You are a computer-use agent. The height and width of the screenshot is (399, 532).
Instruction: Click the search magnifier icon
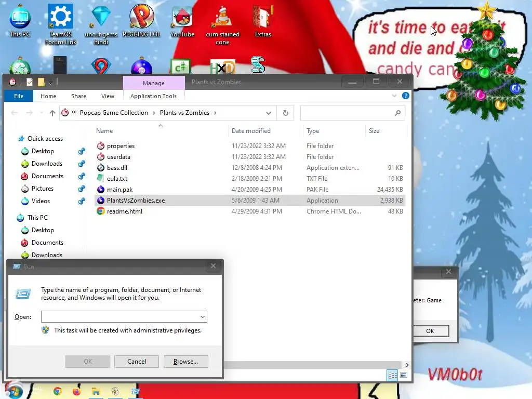tap(397, 113)
